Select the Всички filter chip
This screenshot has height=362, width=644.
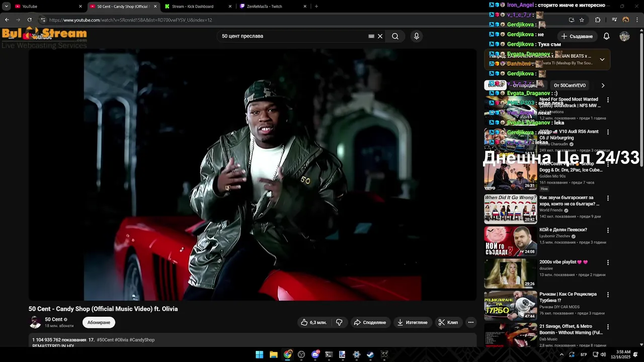496,85
